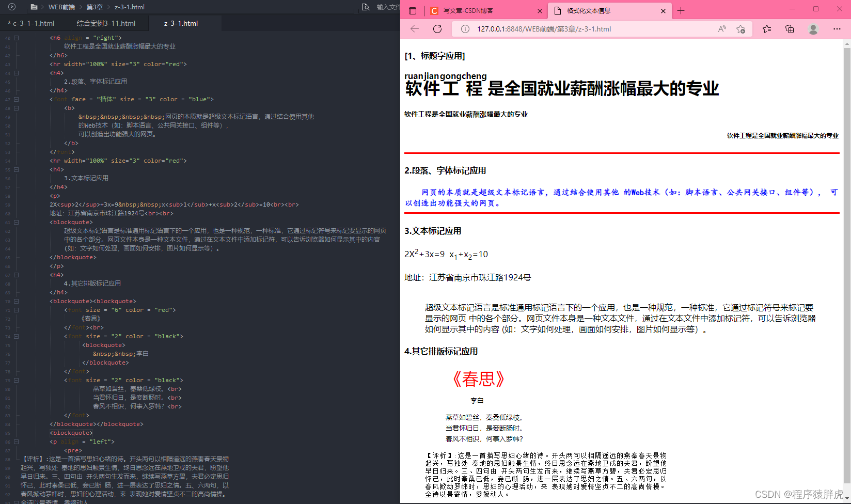Fold the font tag at line 79
Viewport: 851px width, 504px height.
pos(17,380)
